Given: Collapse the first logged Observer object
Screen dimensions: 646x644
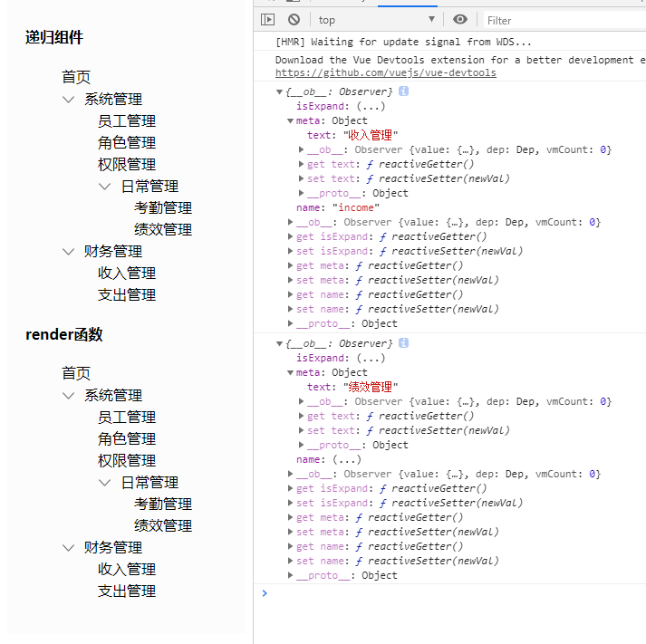Looking at the screenshot, I should click(279, 91).
